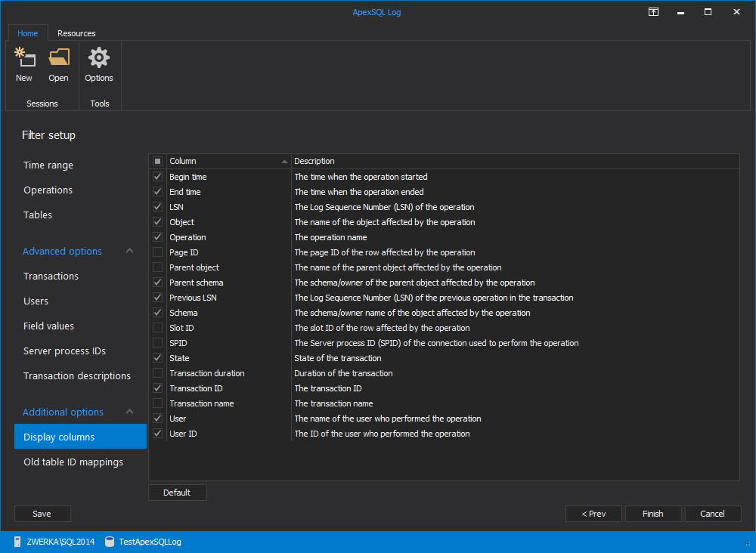This screenshot has height=553, width=756.
Task: Minimize the ApexSQL Log window
Action: click(680, 12)
